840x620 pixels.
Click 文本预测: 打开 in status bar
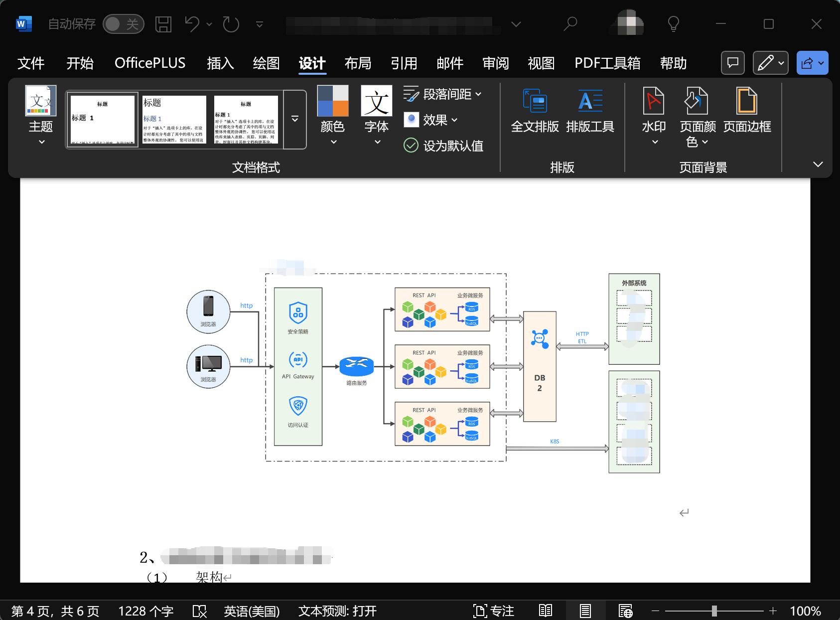tap(337, 611)
